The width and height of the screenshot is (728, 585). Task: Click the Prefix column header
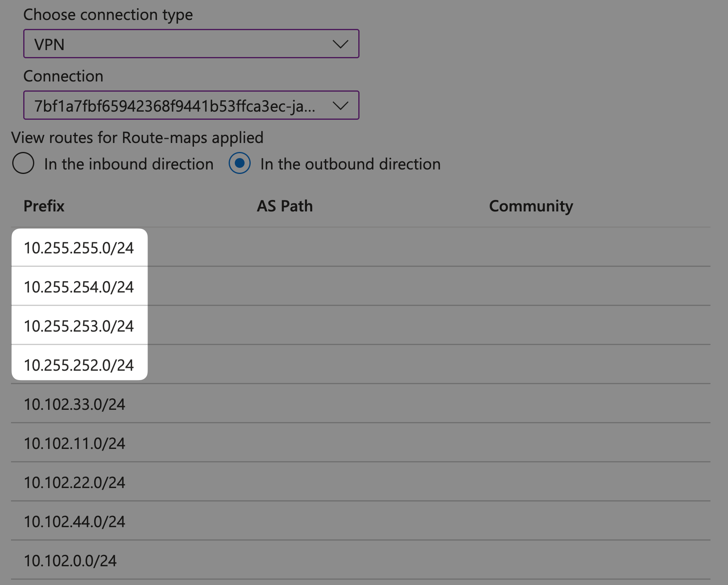coord(44,206)
